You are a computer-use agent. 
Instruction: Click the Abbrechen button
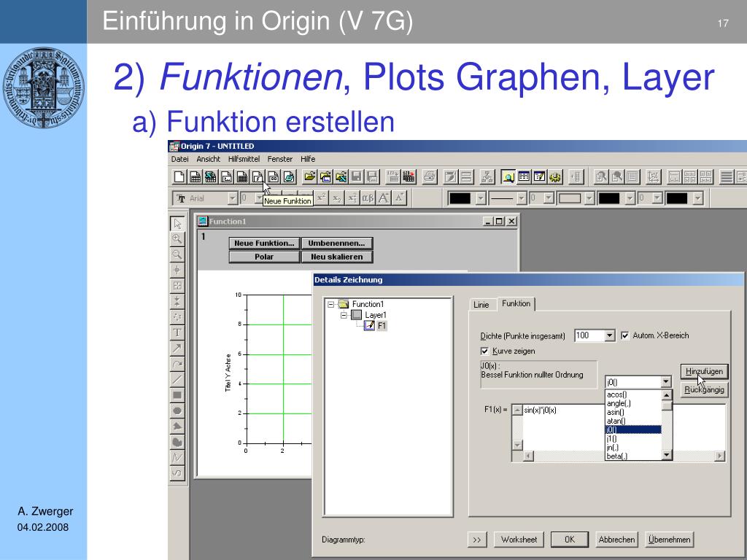(x=616, y=540)
